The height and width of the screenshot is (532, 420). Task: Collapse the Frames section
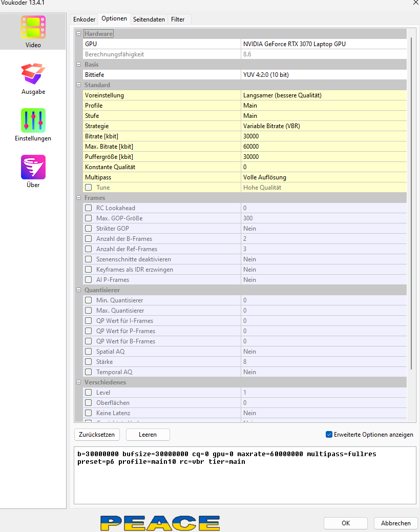pos(79,198)
